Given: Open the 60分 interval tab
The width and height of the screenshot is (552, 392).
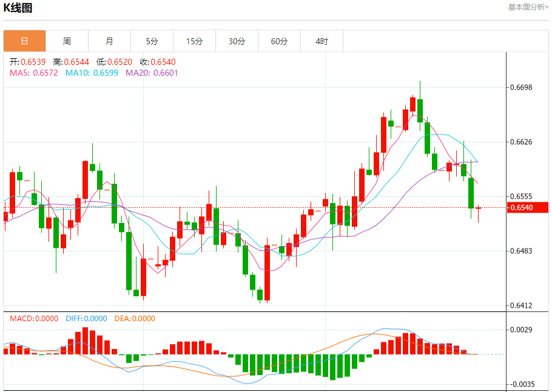Looking at the screenshot, I should pyautogui.click(x=279, y=41).
